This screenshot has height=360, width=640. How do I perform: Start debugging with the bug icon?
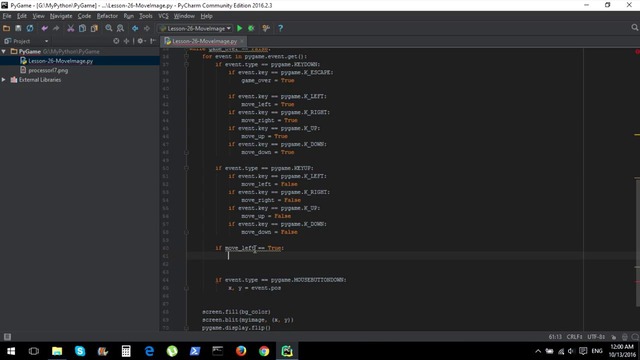tap(251, 28)
